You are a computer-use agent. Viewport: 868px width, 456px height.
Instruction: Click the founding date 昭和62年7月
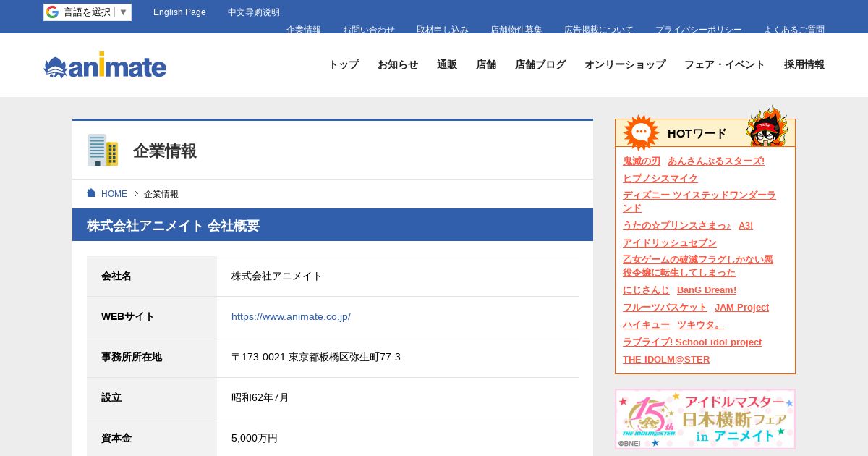click(260, 397)
